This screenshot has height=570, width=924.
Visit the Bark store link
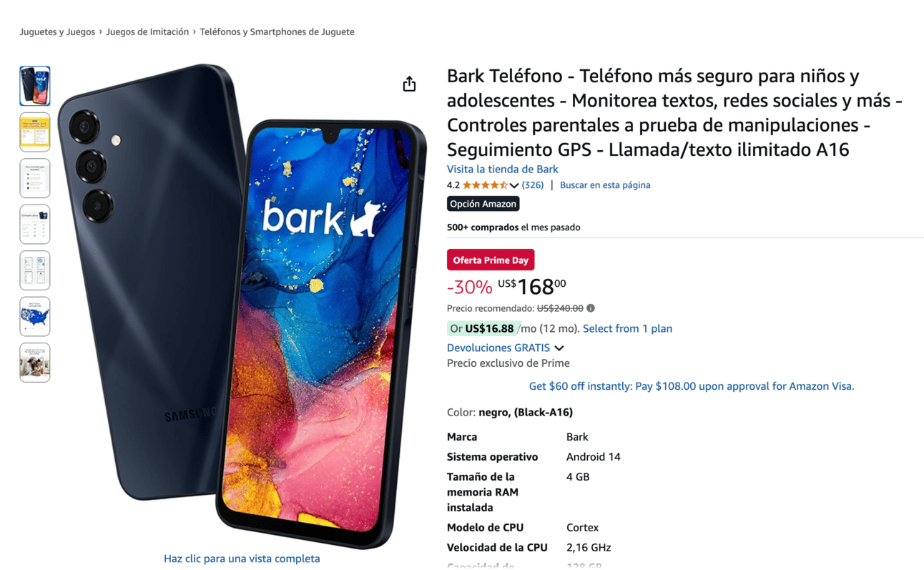tap(502, 169)
